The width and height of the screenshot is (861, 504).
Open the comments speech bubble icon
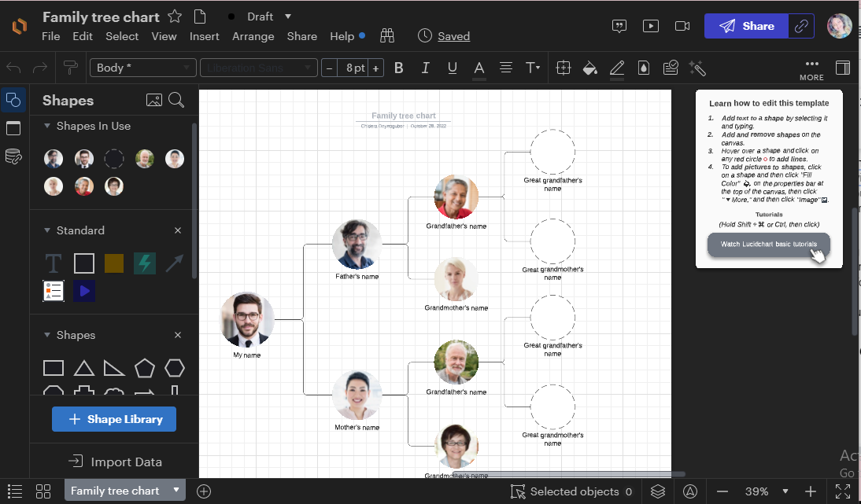[619, 26]
